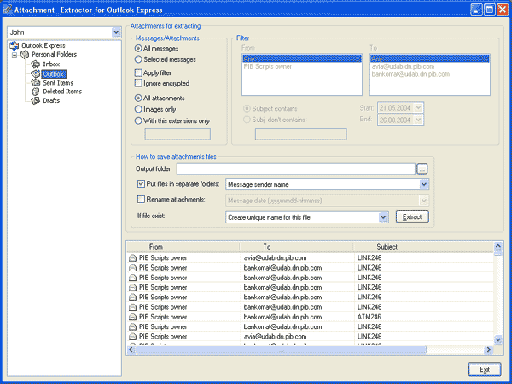Screen dimensions: 512x384
Task: Click the message list scroll down arrow
Action: pyautogui.click(x=498, y=340)
